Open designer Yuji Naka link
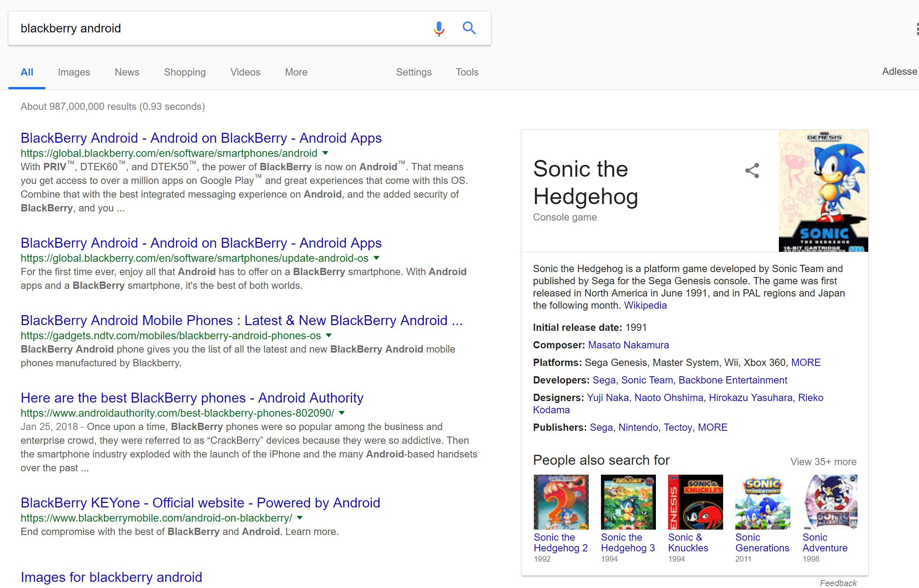 click(x=608, y=398)
